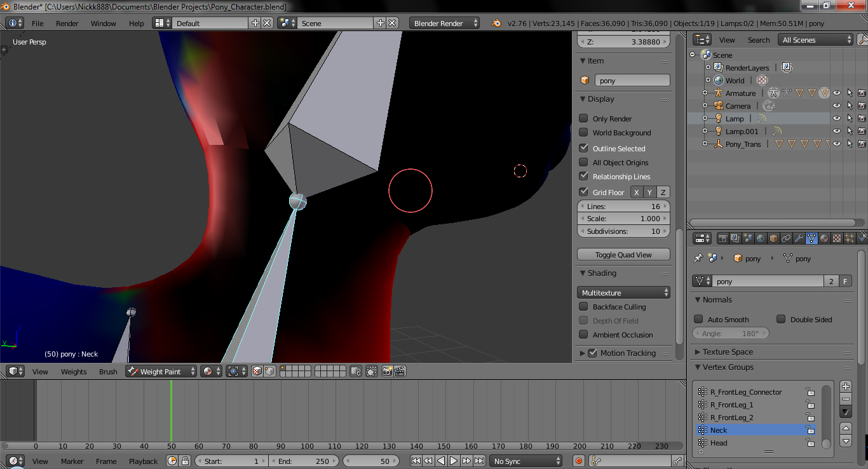Click the Toggle Quad View button
Viewport: 868px width, 469px height.
click(624, 254)
